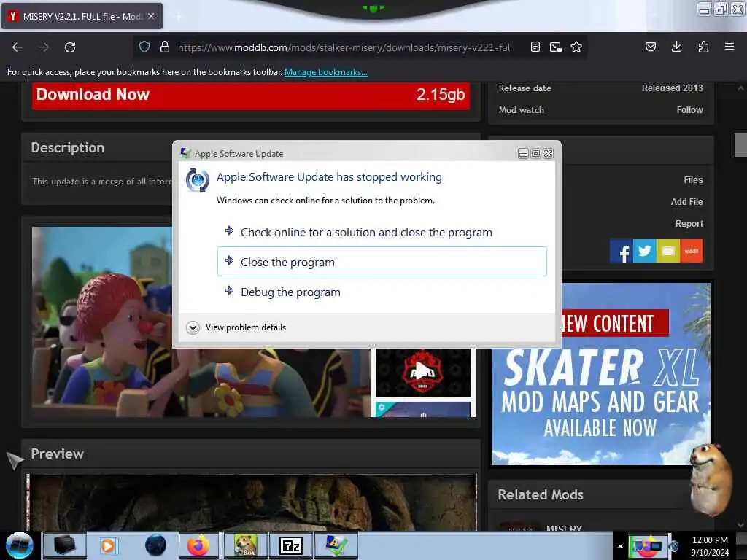Click the Description section heading
This screenshot has width=747, height=560.
click(x=68, y=147)
